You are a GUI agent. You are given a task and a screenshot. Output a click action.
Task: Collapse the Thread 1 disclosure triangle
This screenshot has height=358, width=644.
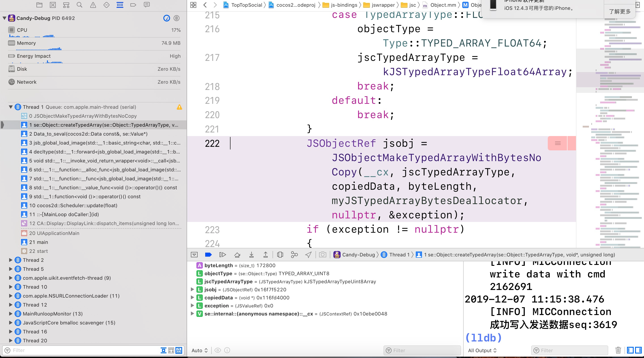pyautogui.click(x=11, y=107)
